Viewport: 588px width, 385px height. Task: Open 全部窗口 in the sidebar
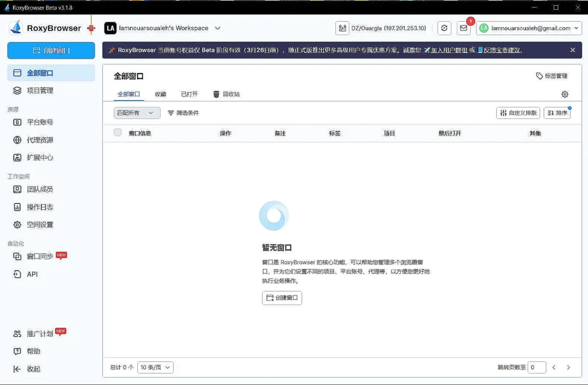[x=51, y=73]
